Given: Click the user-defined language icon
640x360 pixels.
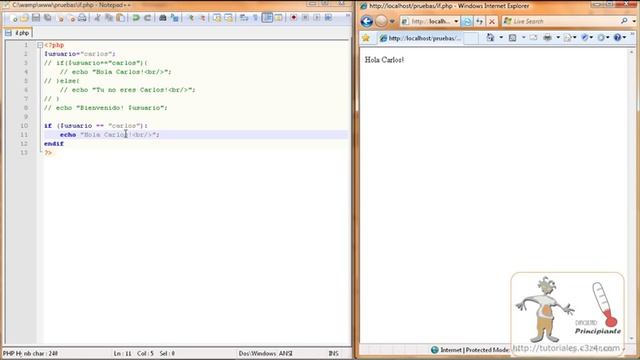Looking at the screenshot, I should (x=278, y=18).
